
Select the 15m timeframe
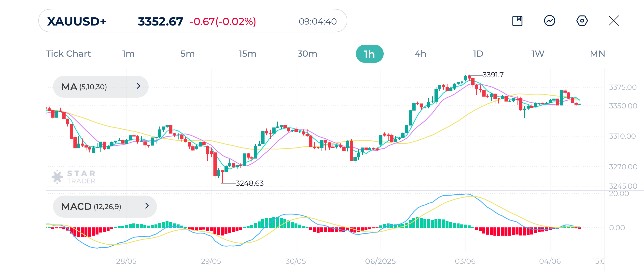[247, 53]
